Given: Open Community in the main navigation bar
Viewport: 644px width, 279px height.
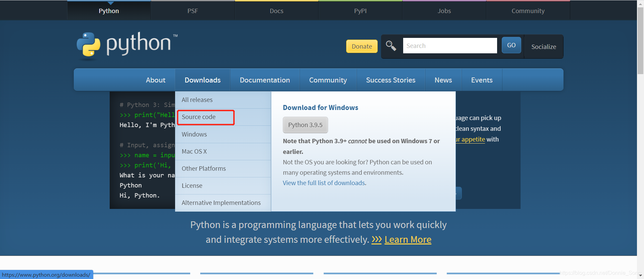Looking at the screenshot, I should click(328, 80).
